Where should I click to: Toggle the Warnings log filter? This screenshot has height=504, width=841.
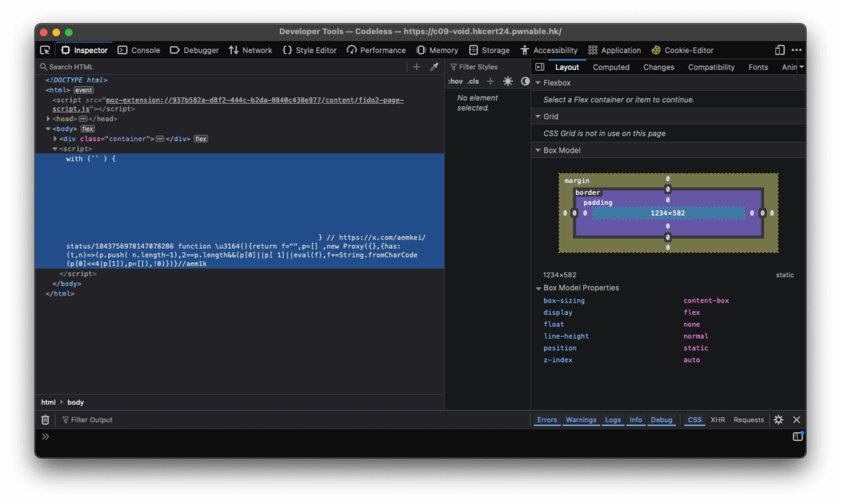point(581,419)
